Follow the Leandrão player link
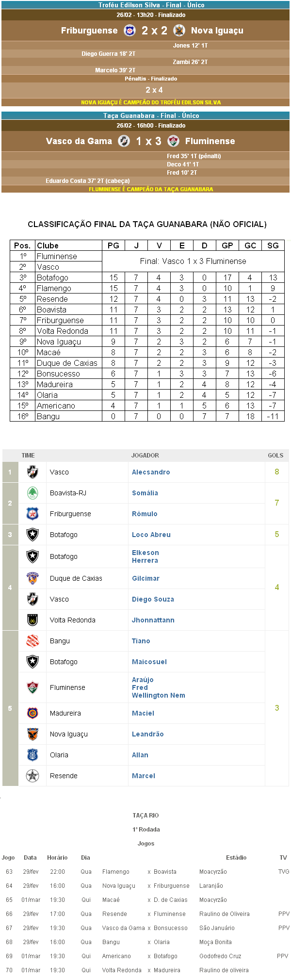The image size is (291, 980). (148, 734)
